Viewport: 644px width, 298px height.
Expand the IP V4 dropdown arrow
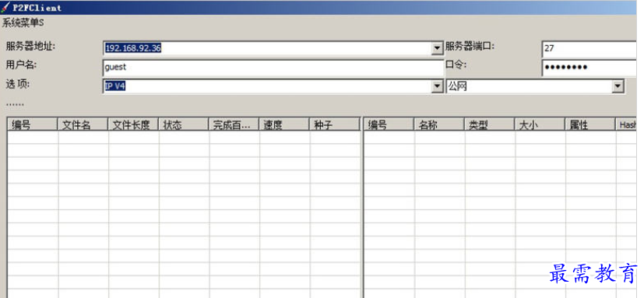click(x=437, y=86)
